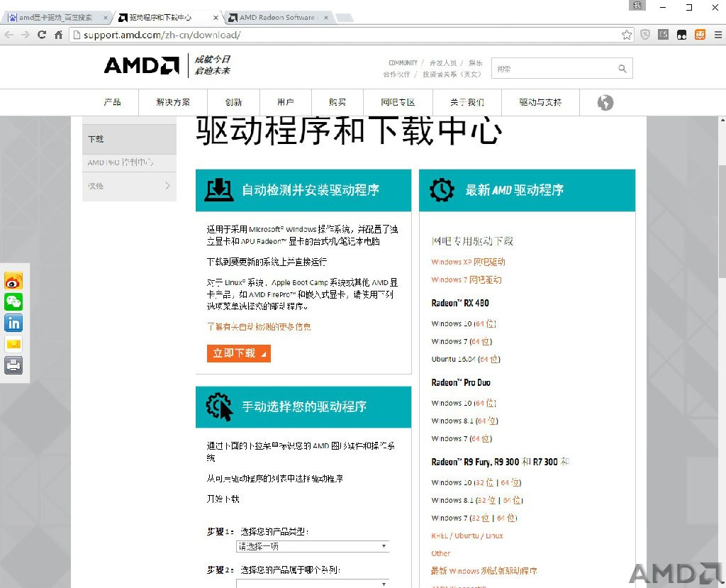Screen dimensions: 726x588
Task: Open 最新 Windows 测试版驱动程序 link
Action: tap(484, 571)
